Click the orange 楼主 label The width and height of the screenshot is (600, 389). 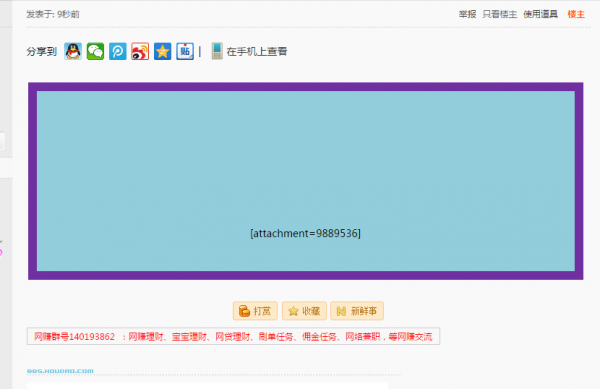click(576, 14)
